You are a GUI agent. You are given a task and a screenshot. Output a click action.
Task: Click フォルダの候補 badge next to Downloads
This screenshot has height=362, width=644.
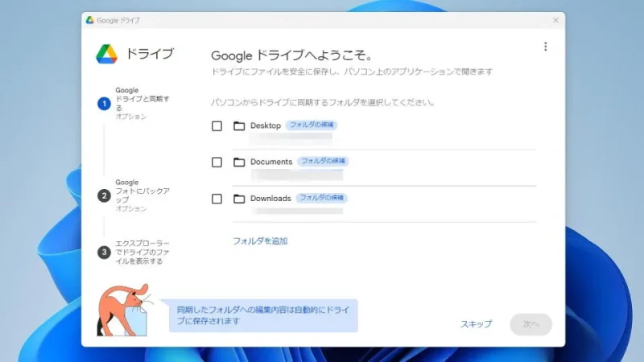click(x=322, y=198)
